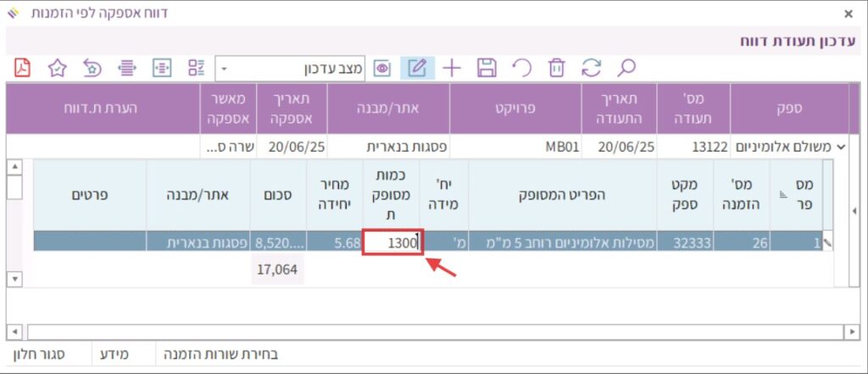Save changes with the floppy disk icon

(x=487, y=68)
